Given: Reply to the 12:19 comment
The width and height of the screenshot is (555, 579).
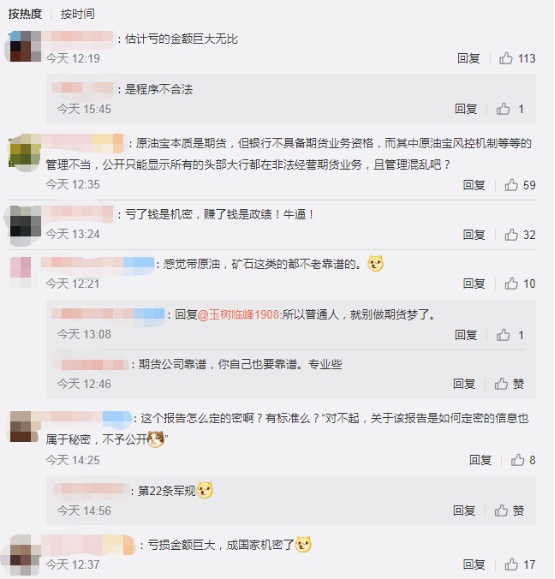Looking at the screenshot, I should click(468, 58).
